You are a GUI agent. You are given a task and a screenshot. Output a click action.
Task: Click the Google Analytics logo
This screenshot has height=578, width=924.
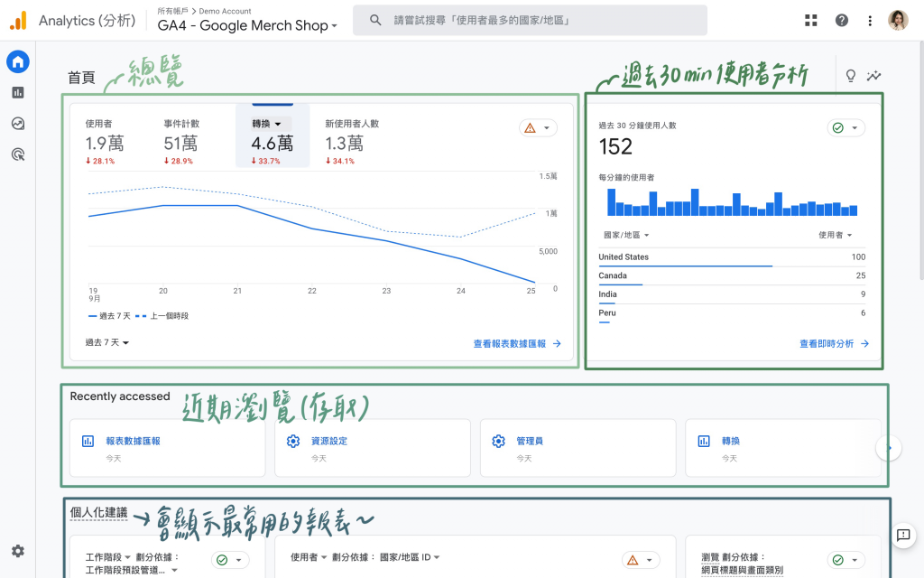point(18,21)
